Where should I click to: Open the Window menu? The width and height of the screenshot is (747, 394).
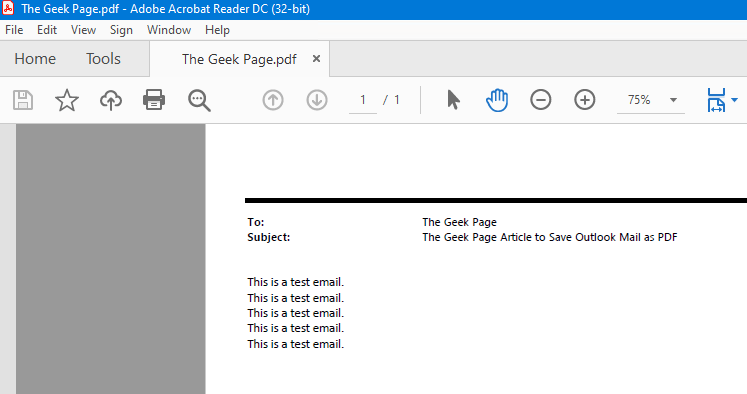click(169, 30)
